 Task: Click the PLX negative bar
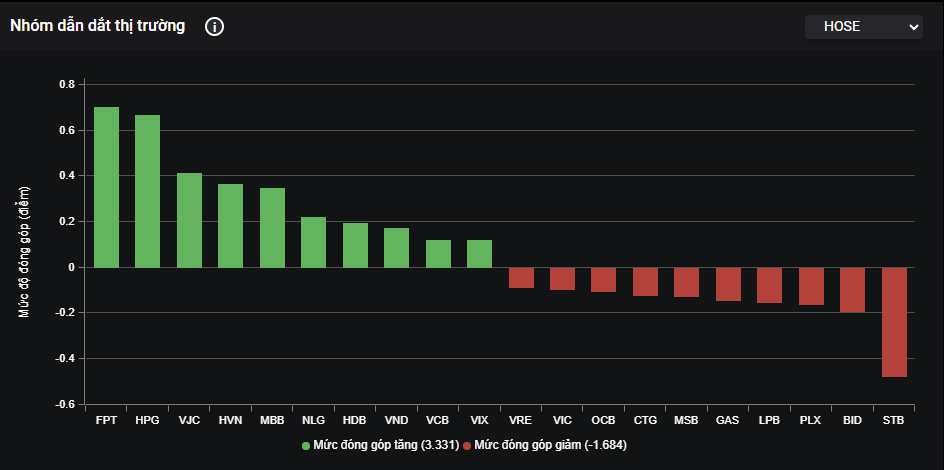811,286
